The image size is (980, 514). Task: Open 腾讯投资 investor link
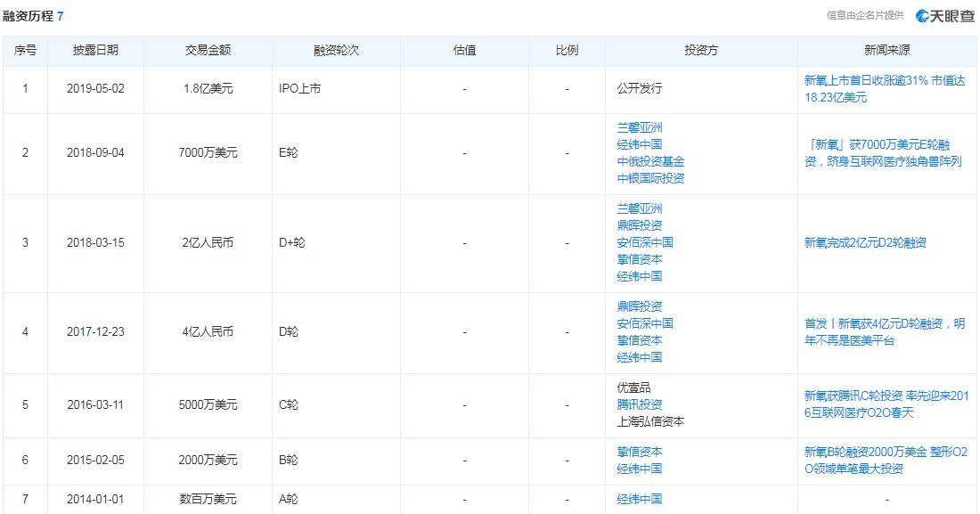[640, 404]
